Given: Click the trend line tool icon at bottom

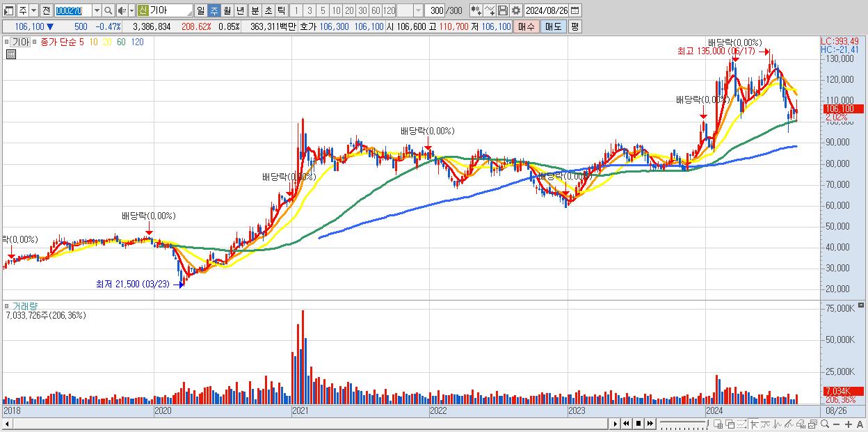Looking at the screenshot, I should [766, 424].
